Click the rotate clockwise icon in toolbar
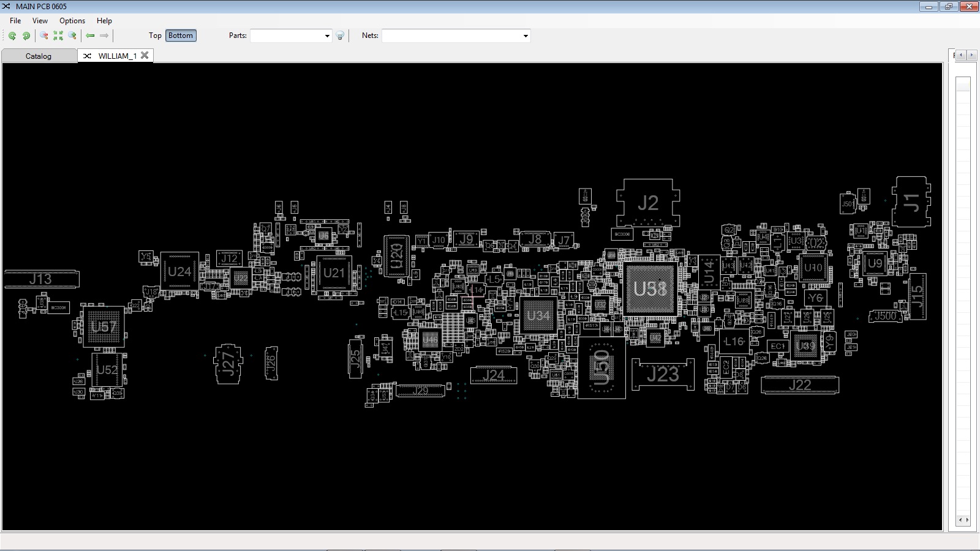The image size is (980, 551). point(26,36)
